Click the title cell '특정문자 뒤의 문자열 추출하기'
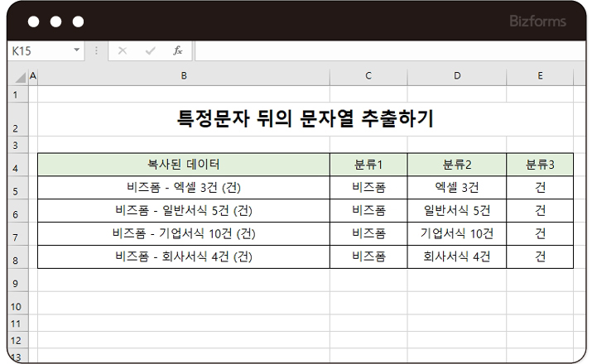 coord(306,119)
